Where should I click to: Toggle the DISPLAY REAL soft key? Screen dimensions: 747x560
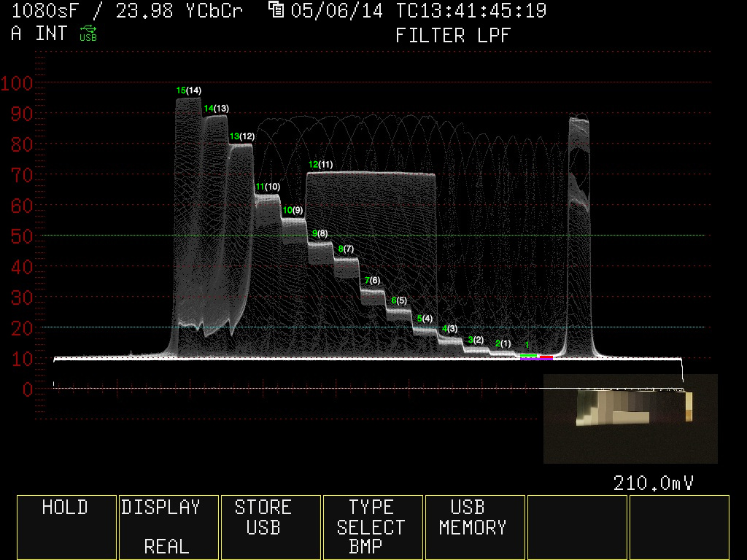169,527
